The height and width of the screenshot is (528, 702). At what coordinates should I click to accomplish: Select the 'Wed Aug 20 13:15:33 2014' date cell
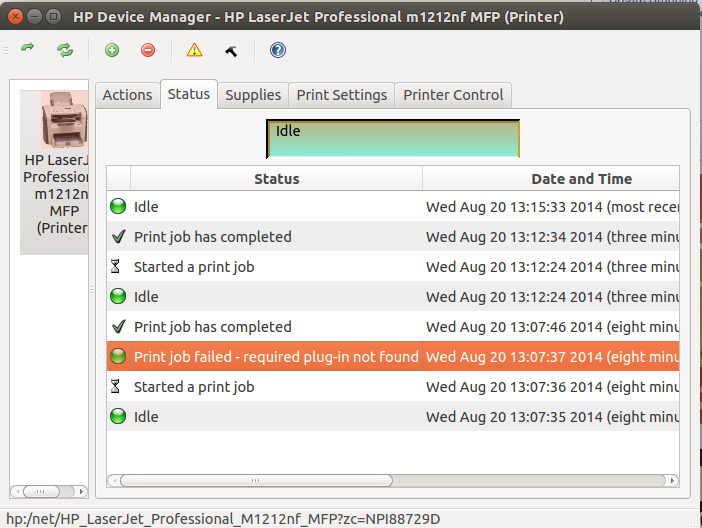click(x=552, y=207)
